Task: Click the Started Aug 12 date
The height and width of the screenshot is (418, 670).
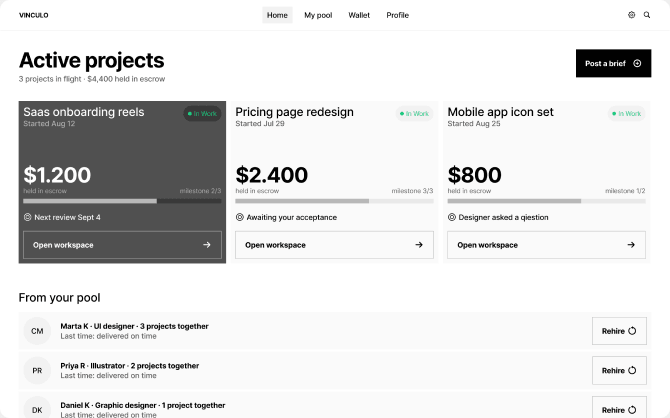Action: pyautogui.click(x=49, y=124)
